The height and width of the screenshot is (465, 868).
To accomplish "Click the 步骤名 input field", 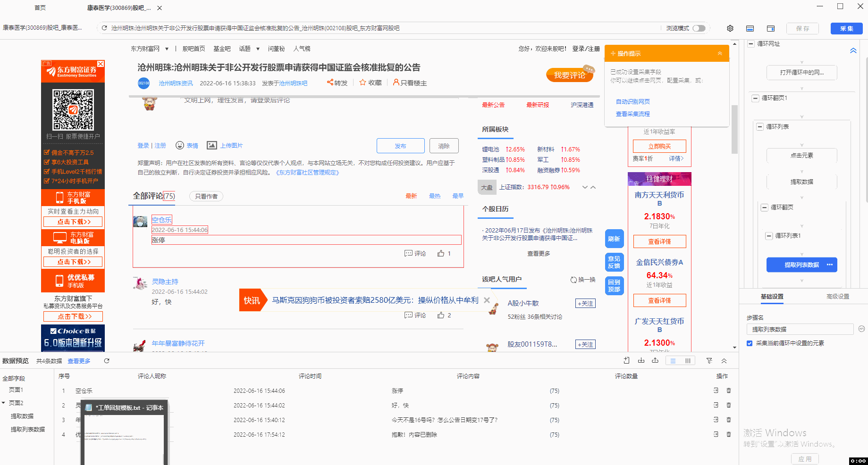I will click(800, 329).
